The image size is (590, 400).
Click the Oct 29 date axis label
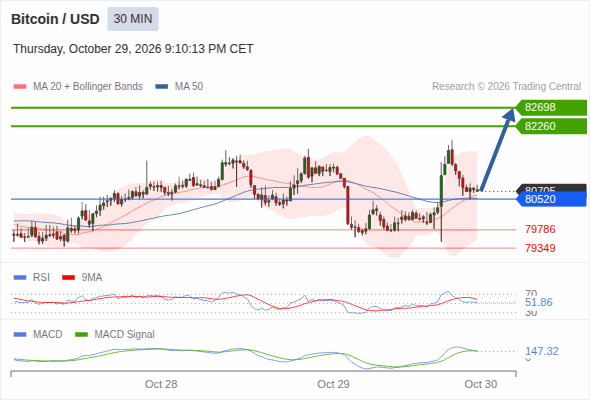[x=333, y=384]
